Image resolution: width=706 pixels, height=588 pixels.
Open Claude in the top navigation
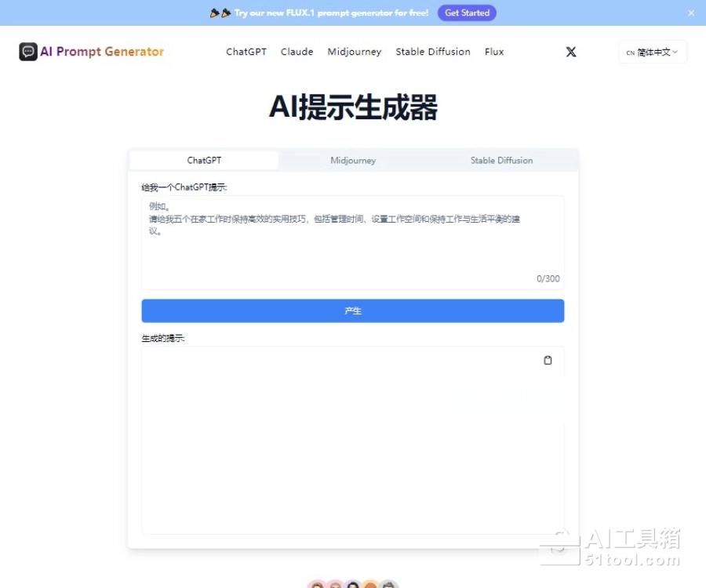(x=297, y=52)
